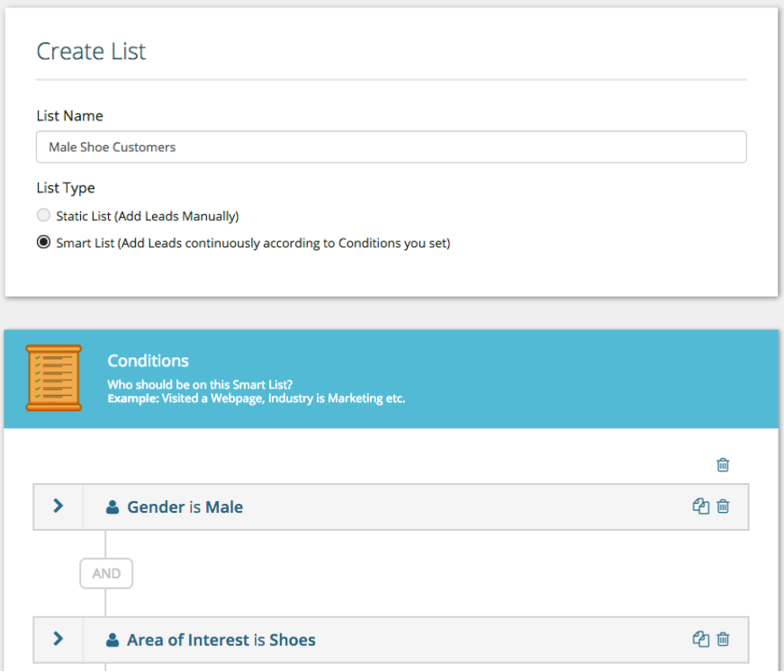784x672 pixels.
Task: Expand the Area of Interest condition
Action: (x=58, y=639)
